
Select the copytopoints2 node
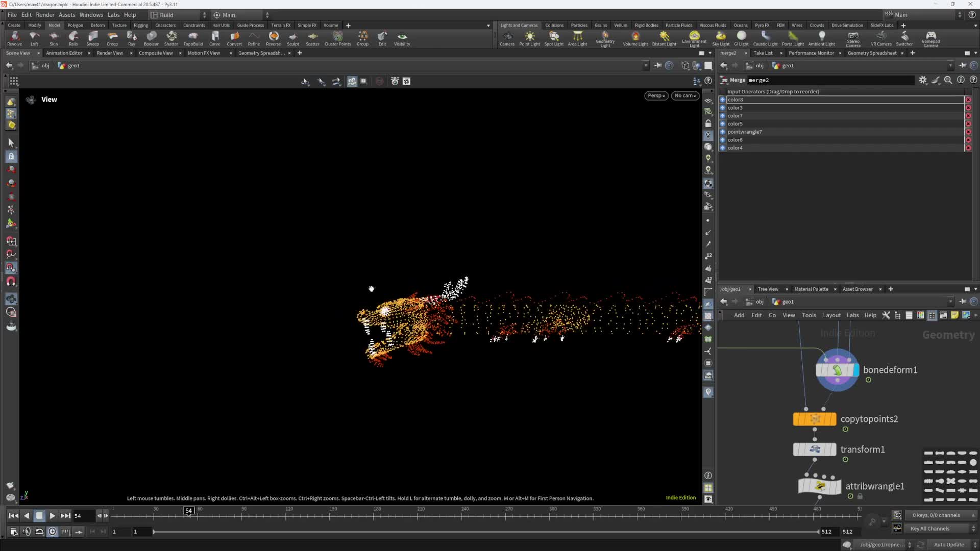(815, 419)
